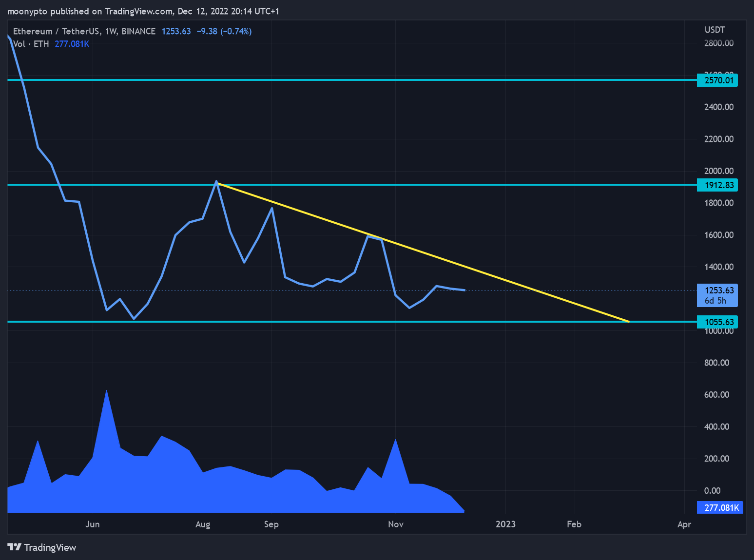The image size is (754, 560).
Task: Click the 277.081K volume axis label
Action: coord(720,507)
